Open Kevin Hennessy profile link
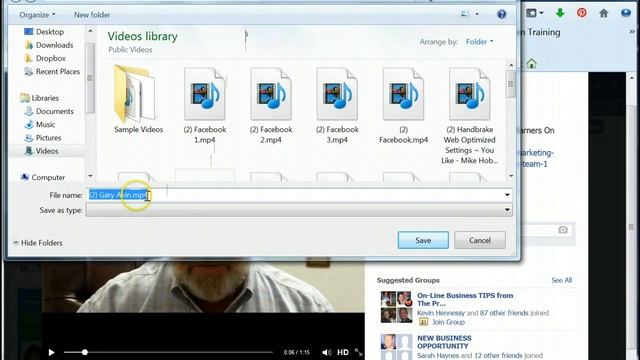The height and width of the screenshot is (360, 640). pos(441,313)
